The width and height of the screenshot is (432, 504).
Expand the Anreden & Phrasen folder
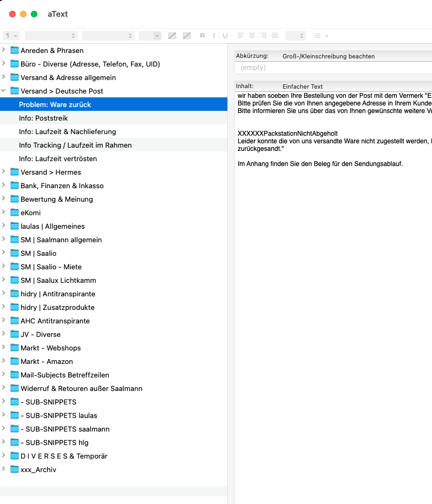(x=4, y=50)
